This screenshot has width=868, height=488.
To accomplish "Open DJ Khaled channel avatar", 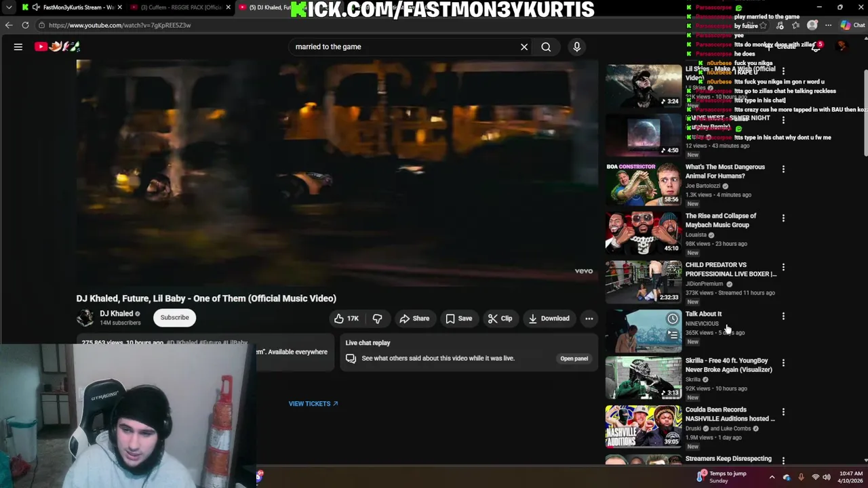I will tap(85, 317).
